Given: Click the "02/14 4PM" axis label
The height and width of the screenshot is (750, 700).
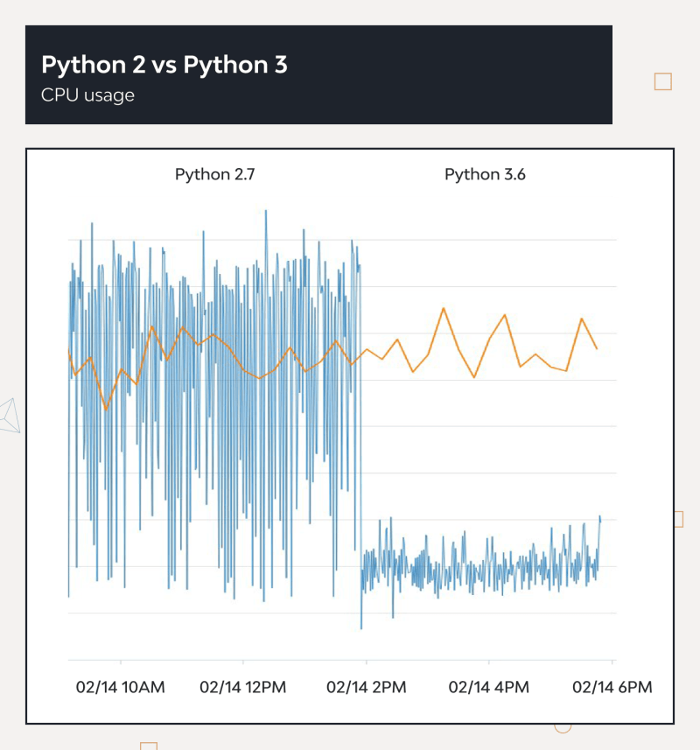Looking at the screenshot, I should pyautogui.click(x=488, y=687).
